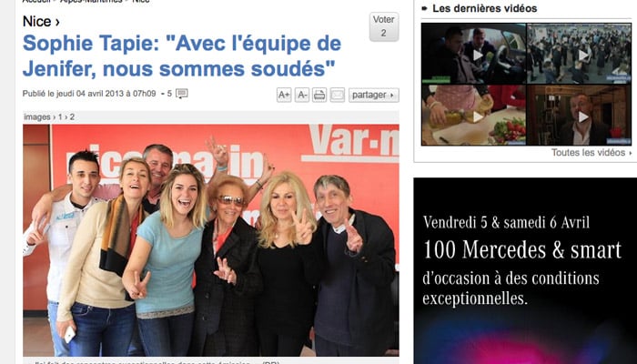Open the Mercedes & smart advertisement
The image size is (637, 364).
click(x=525, y=270)
